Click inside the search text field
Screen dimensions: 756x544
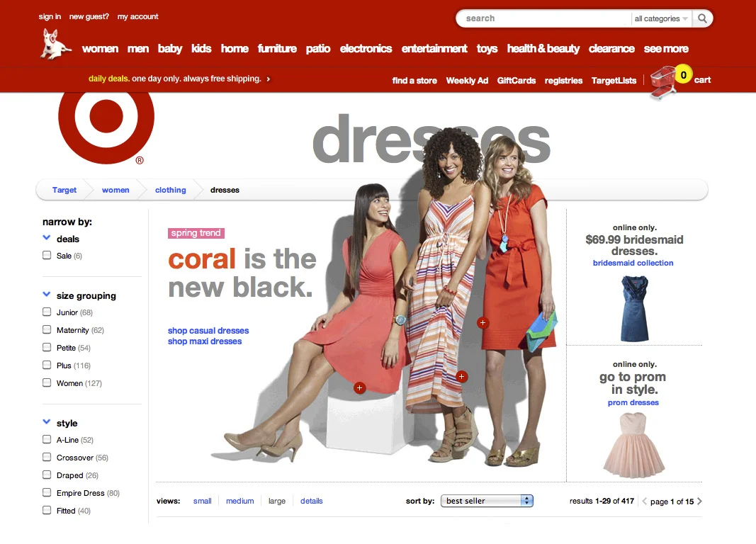coord(545,18)
